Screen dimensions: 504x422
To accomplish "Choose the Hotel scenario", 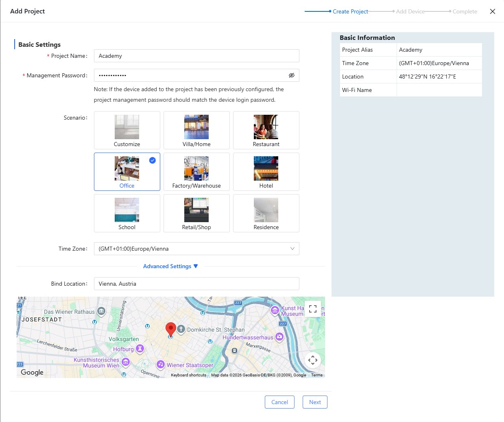I will point(266,172).
